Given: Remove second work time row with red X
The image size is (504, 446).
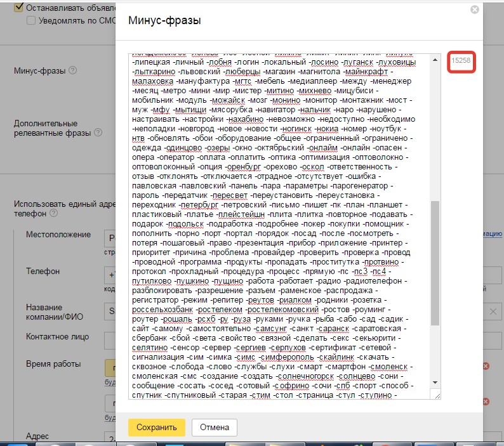Looking at the screenshot, I should coord(486,402).
